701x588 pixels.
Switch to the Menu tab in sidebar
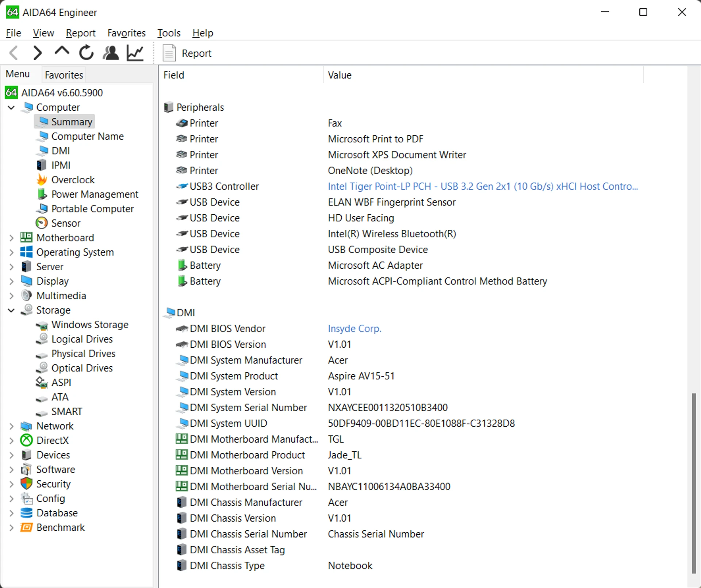(x=18, y=74)
